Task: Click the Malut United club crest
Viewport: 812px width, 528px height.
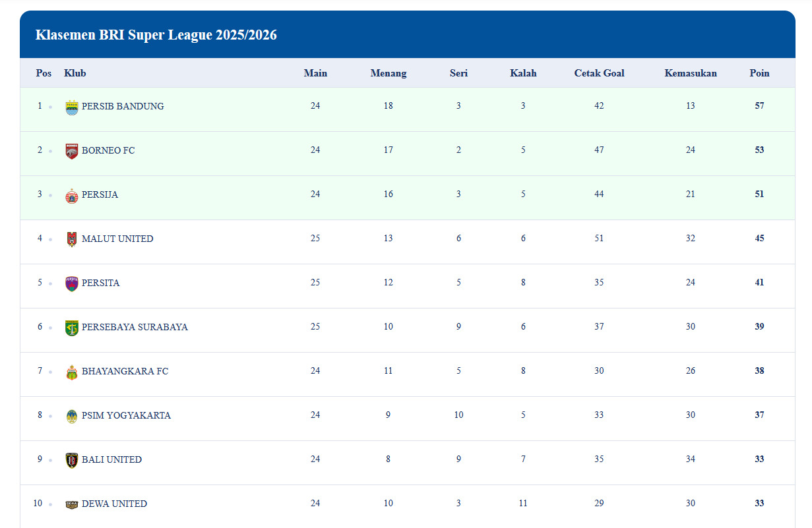Action: click(x=72, y=238)
